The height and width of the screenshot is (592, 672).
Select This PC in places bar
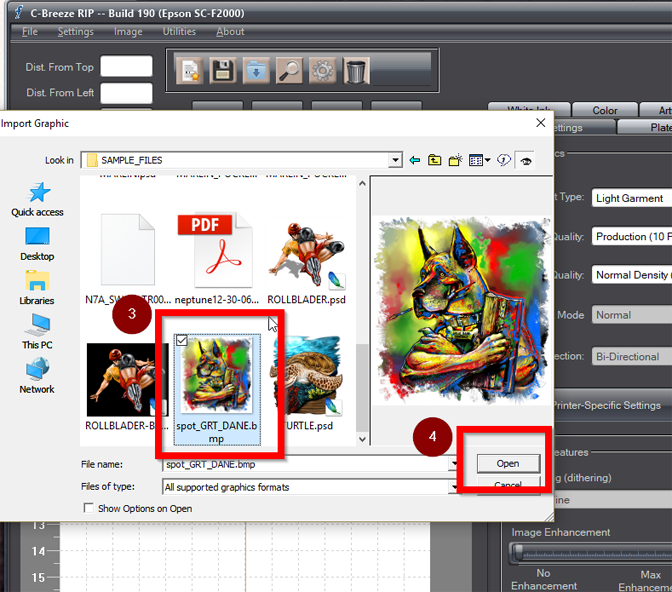37,332
